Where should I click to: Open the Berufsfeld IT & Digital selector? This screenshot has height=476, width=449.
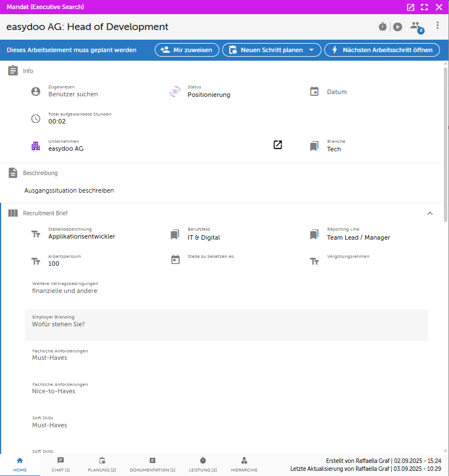(x=204, y=237)
